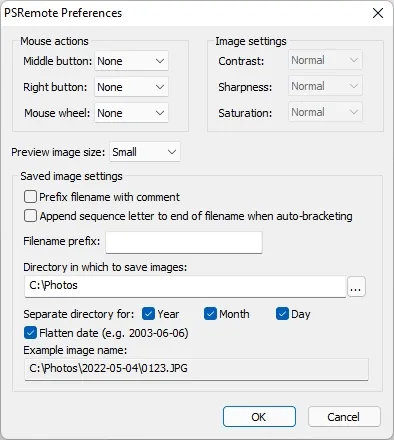Click the Cancel button
This screenshot has width=394, height=440.
[344, 416]
